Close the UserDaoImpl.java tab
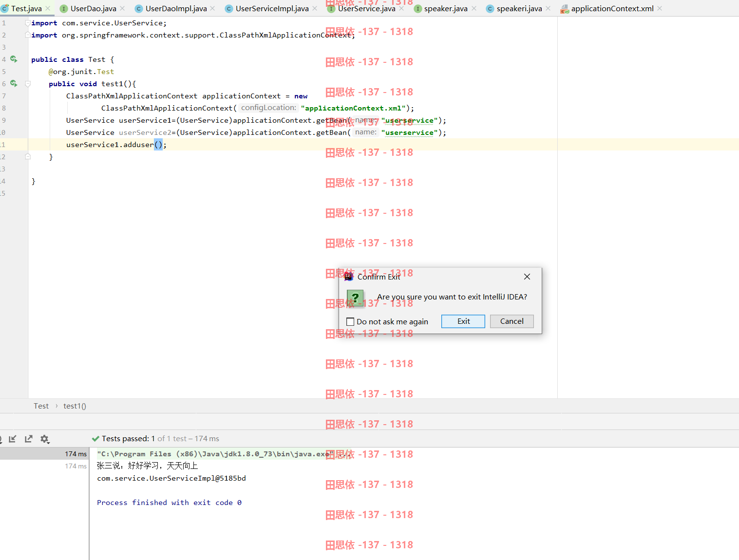Image resolution: width=739 pixels, height=560 pixels. point(212,8)
